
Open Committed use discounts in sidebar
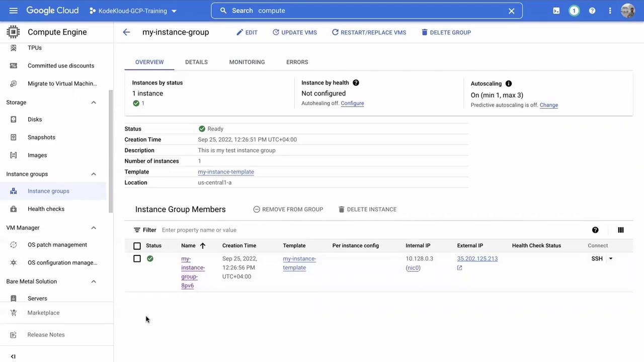point(53,66)
